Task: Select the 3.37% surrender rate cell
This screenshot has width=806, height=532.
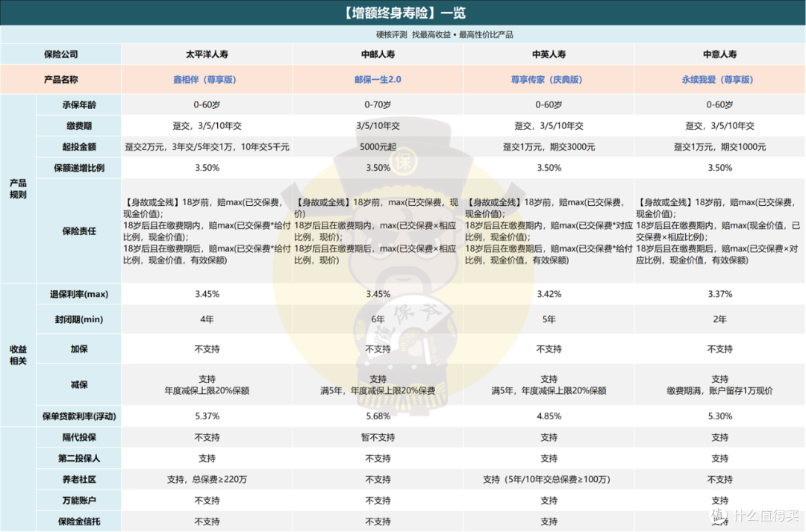Action: coord(719,295)
